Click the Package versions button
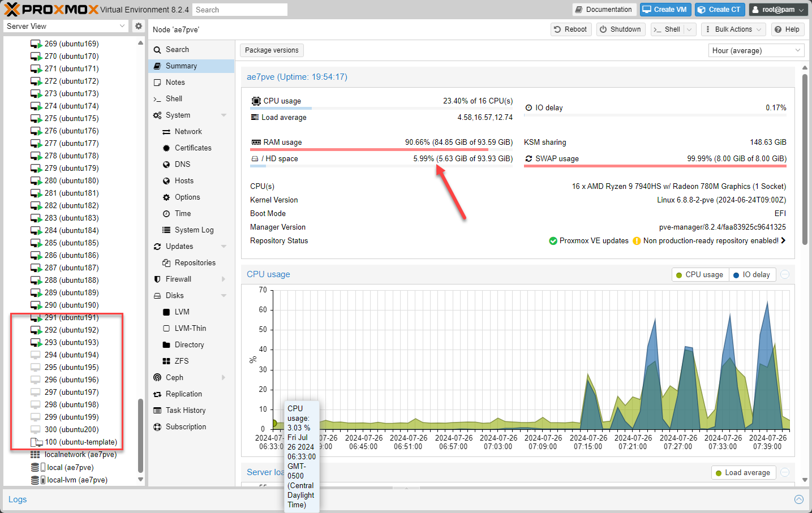 pyautogui.click(x=272, y=50)
